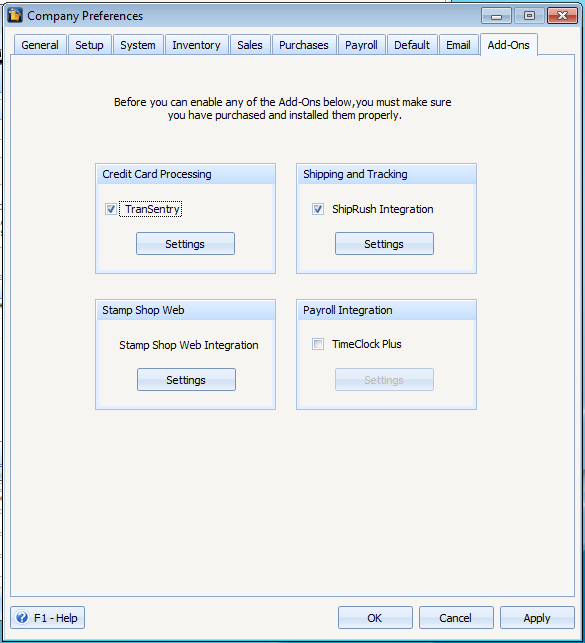
Task: Switch to the Purchases tab
Action: point(304,45)
